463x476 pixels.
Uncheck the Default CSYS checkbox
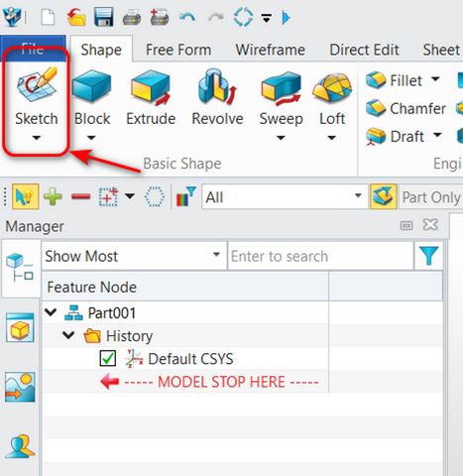pyautogui.click(x=108, y=358)
